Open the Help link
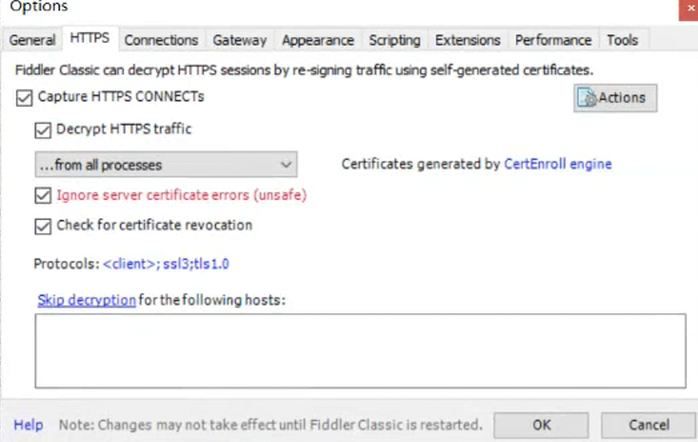The width and height of the screenshot is (698, 442). [x=28, y=425]
